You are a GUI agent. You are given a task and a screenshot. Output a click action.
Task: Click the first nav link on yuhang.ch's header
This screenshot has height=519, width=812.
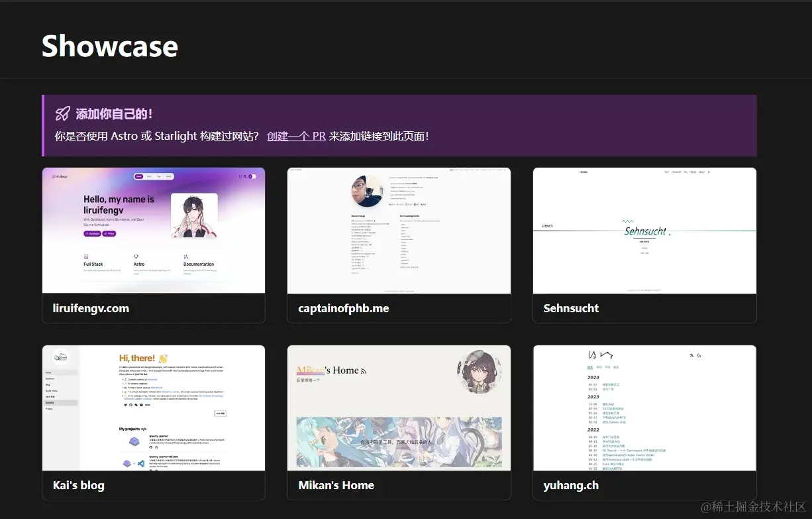tap(590, 367)
